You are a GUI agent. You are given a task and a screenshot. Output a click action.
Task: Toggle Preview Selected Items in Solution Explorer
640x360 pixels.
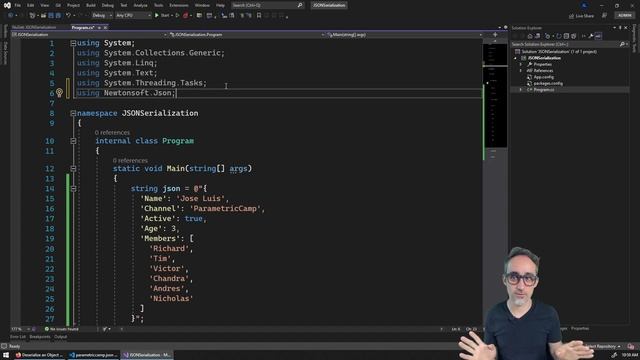coord(598,36)
